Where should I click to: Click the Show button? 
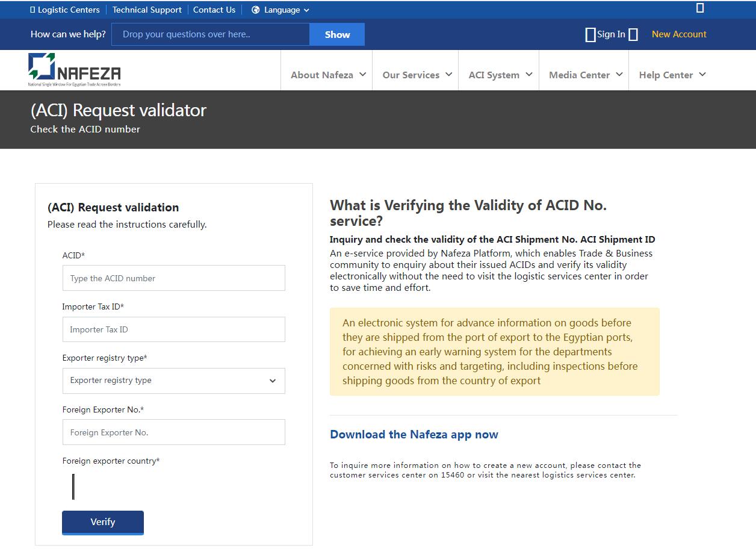point(336,34)
